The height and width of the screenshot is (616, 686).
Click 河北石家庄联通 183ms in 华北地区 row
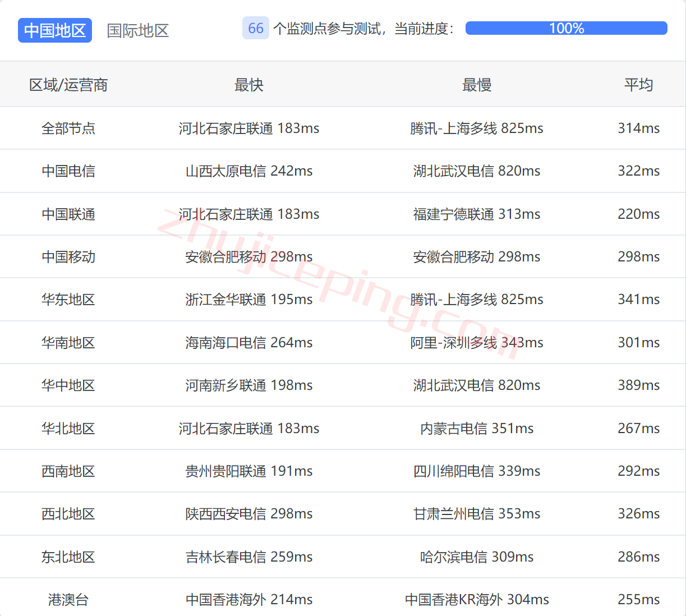(249, 428)
